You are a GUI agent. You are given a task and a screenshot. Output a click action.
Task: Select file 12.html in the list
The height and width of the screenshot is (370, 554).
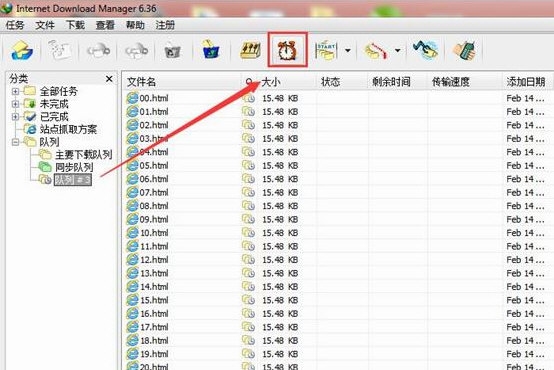154,260
